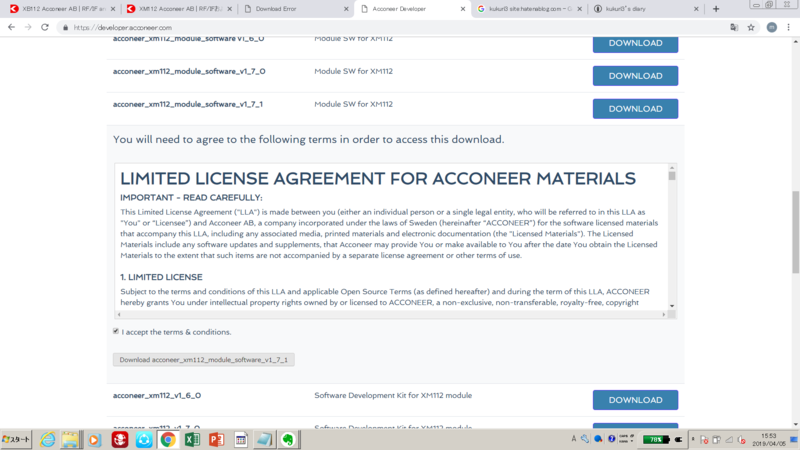Launch Windows Media Player from taskbar
The image size is (800, 450).
[94, 439]
